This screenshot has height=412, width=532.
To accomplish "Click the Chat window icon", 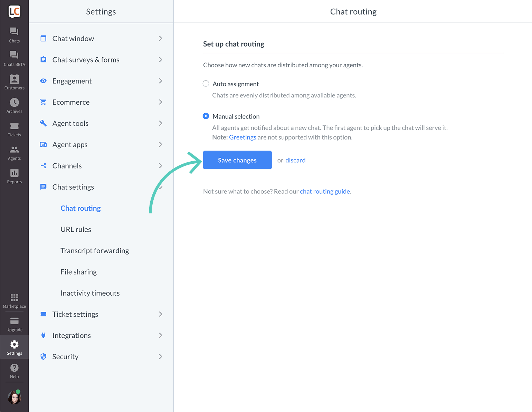I will click(x=43, y=38).
